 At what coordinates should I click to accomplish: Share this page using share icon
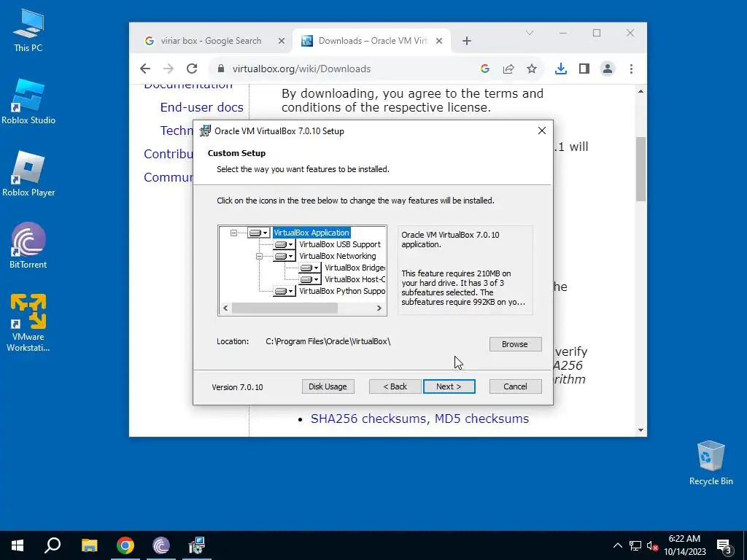508,69
